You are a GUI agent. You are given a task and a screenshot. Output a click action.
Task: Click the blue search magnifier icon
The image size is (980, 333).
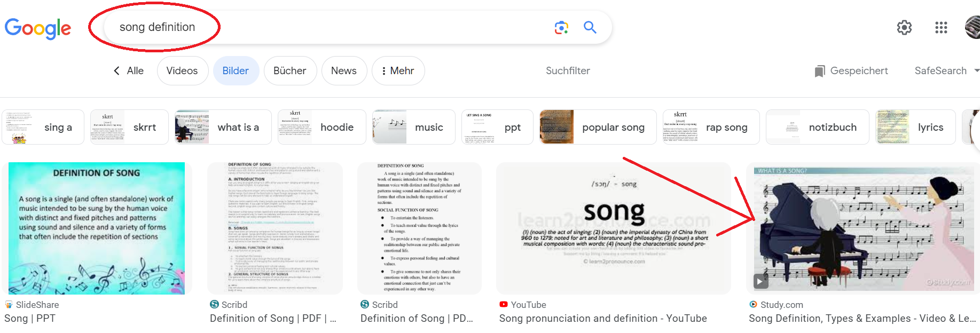coord(590,27)
